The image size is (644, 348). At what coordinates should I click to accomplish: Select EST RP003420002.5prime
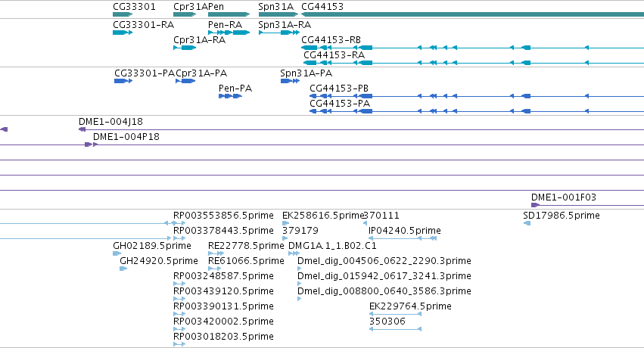[x=223, y=322]
